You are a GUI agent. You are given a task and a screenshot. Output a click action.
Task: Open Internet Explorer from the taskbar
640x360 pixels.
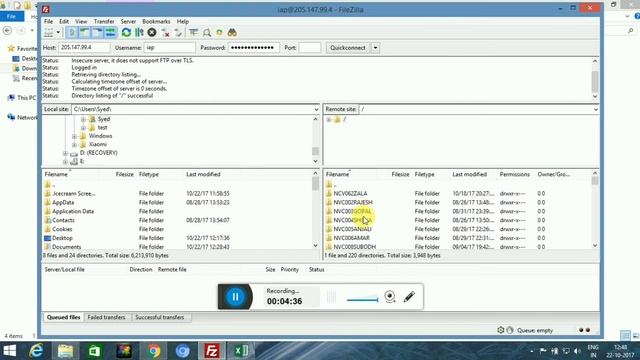36,351
